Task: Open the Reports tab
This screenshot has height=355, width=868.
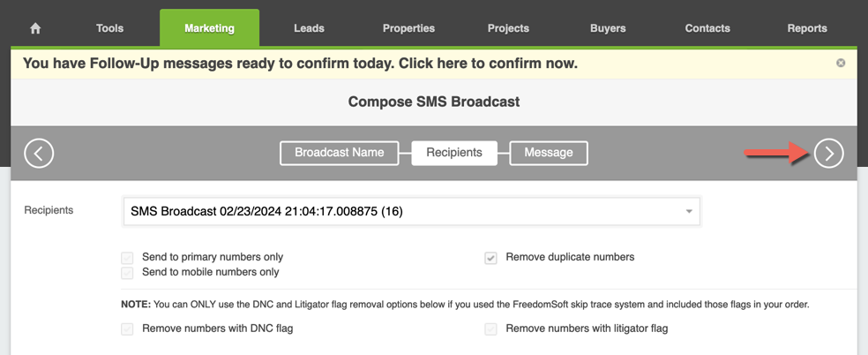Action: coord(807,28)
